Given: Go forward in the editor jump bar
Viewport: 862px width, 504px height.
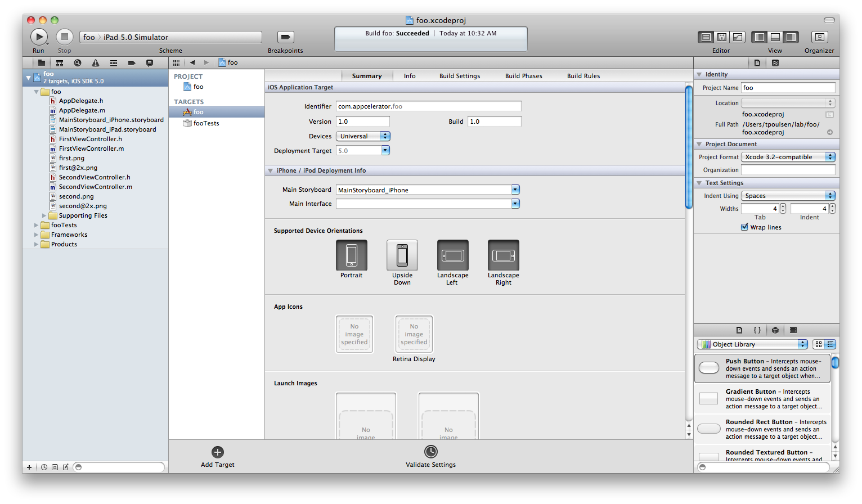Looking at the screenshot, I should (206, 62).
